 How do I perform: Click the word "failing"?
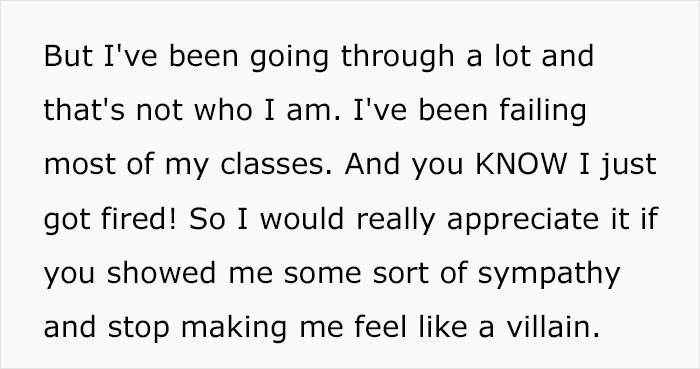click(x=542, y=113)
